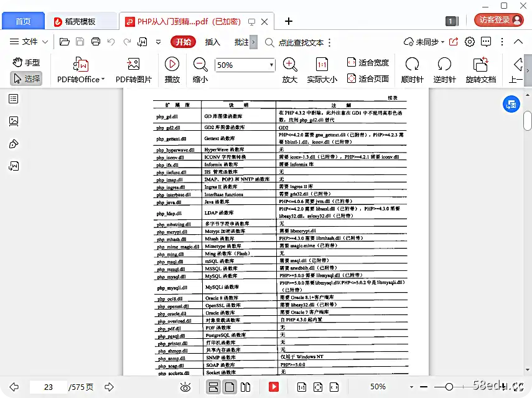Expand the 文件 menu arrow
Viewport: 532px width, 398px height.
tap(45, 42)
